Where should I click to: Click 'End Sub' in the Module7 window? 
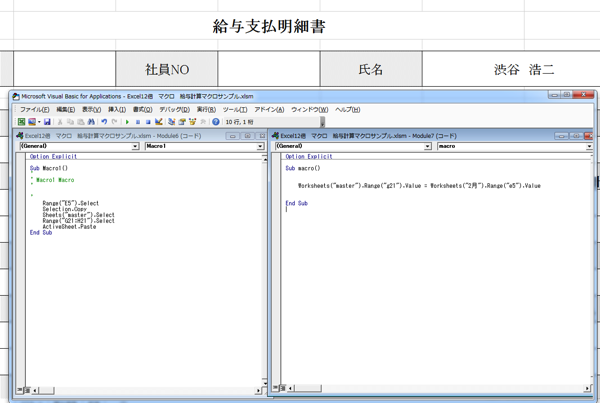[297, 203]
